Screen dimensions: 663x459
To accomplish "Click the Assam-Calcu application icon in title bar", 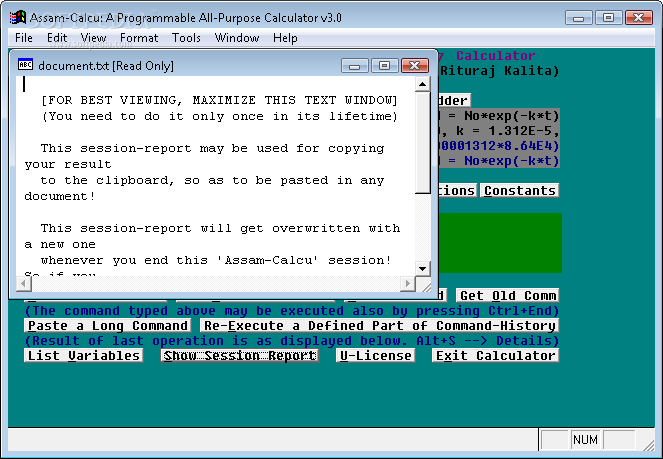I will (18, 17).
